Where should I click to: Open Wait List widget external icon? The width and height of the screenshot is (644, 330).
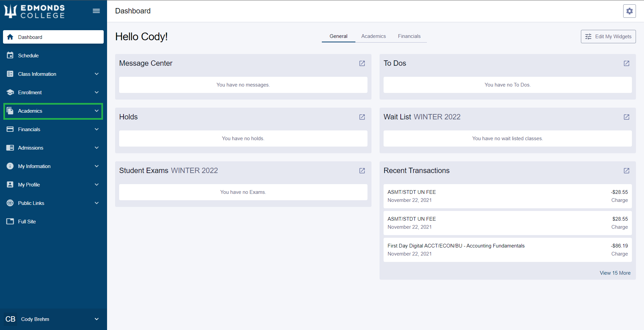tap(627, 117)
